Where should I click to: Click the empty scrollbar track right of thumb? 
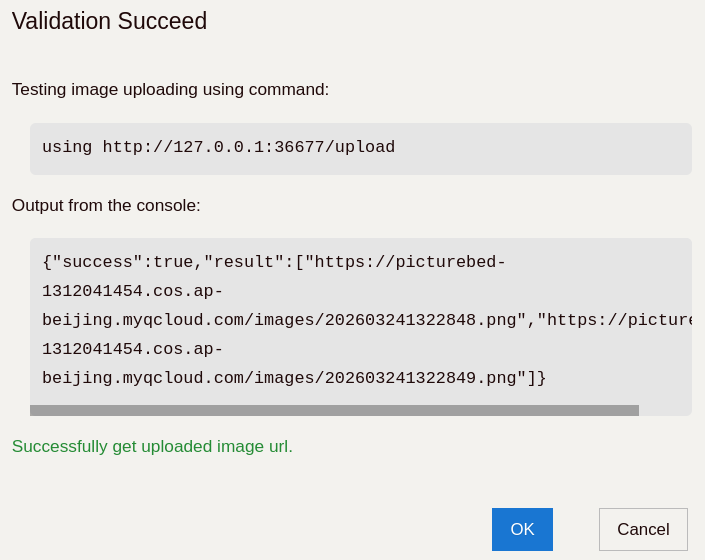[665, 410]
